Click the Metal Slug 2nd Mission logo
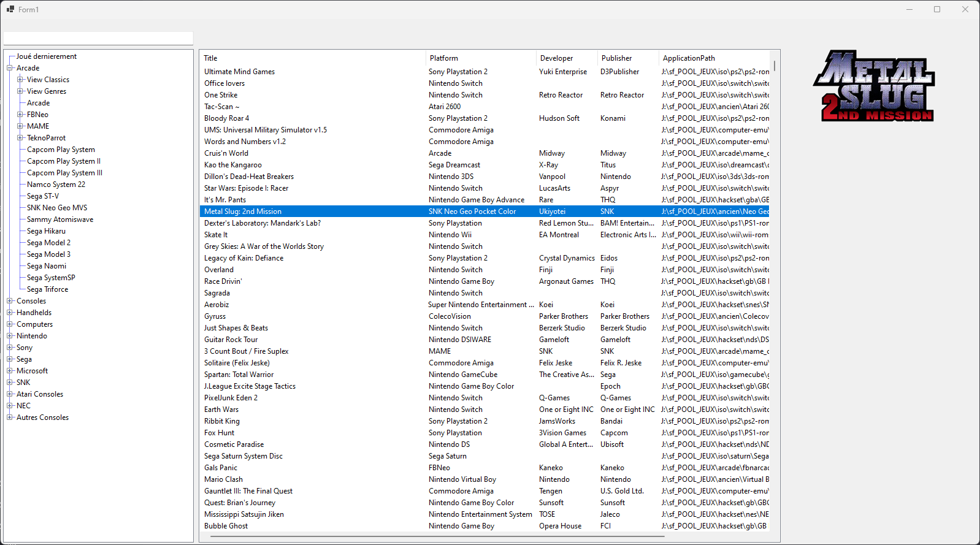 pos(874,86)
